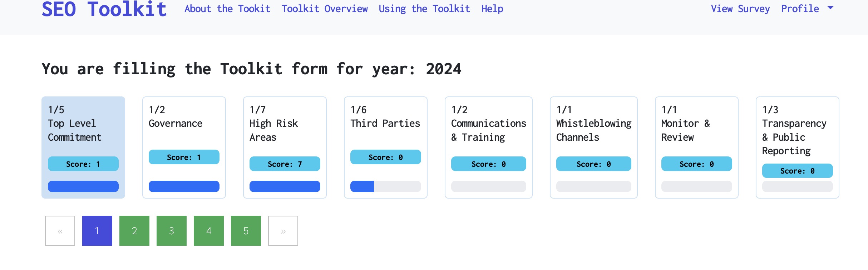The image size is (868, 270).
Task: Open Using the Toolkit page
Action: [x=424, y=9]
